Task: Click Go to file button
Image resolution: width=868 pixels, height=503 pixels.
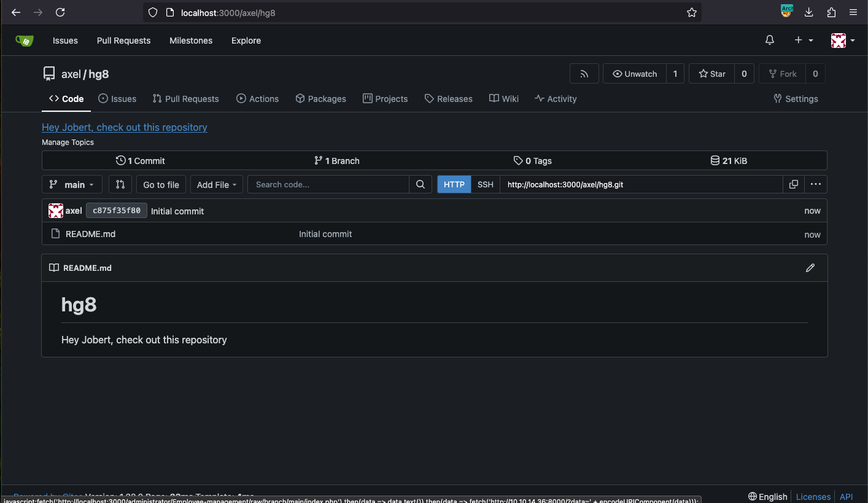Action: coord(161,184)
